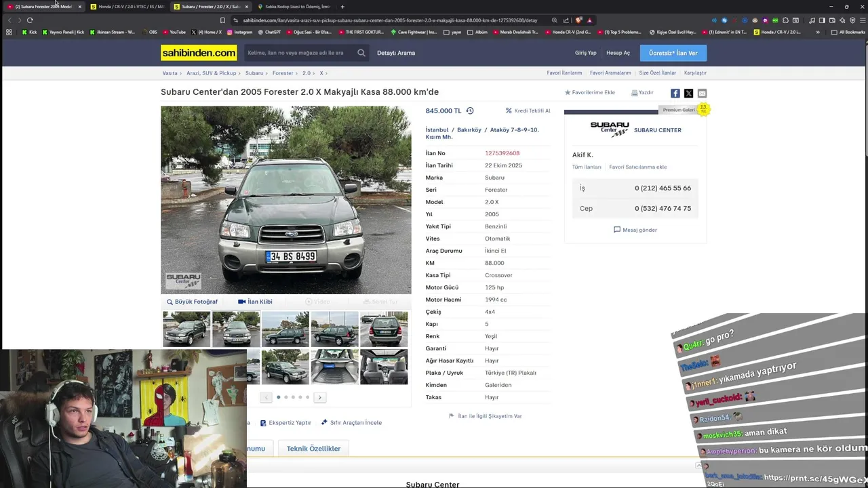The image size is (868, 488).
Task: Go to next thumbnail page arrow
Action: click(x=319, y=397)
